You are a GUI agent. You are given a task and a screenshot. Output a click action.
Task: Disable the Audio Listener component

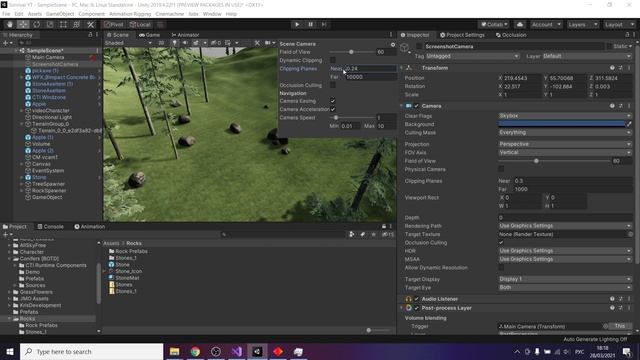416,299
